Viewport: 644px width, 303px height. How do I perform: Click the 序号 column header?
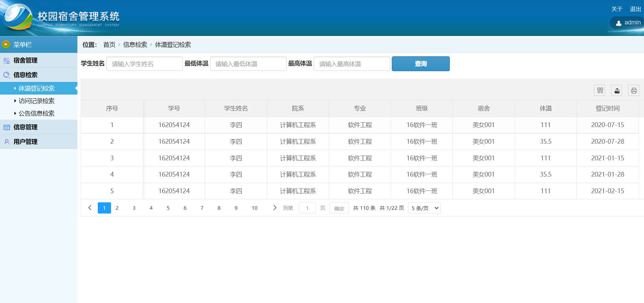[112, 108]
